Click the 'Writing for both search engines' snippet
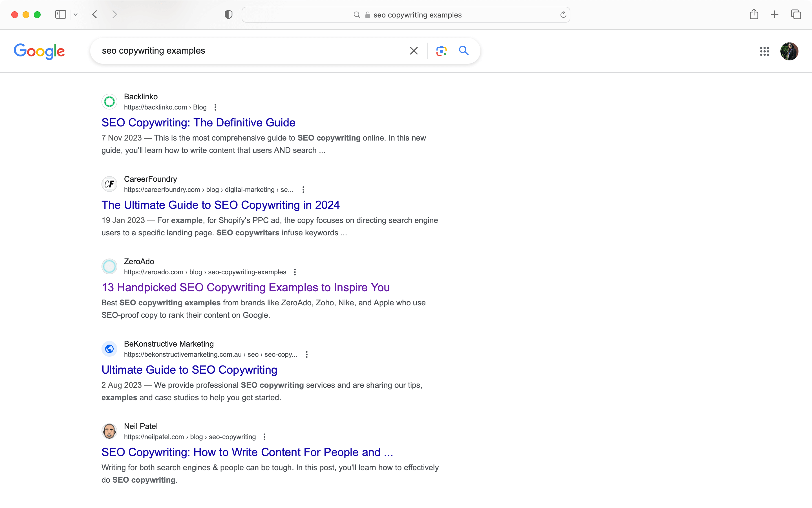 [x=270, y=474]
